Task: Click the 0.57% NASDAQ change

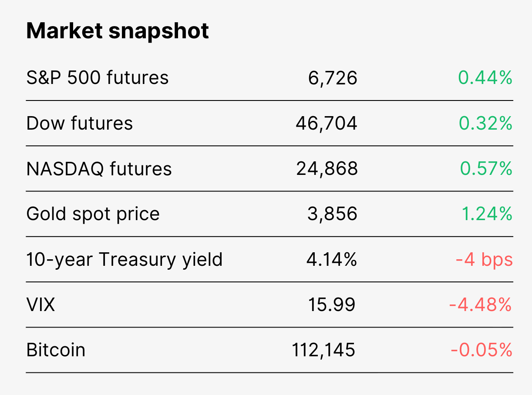Action: click(486, 168)
